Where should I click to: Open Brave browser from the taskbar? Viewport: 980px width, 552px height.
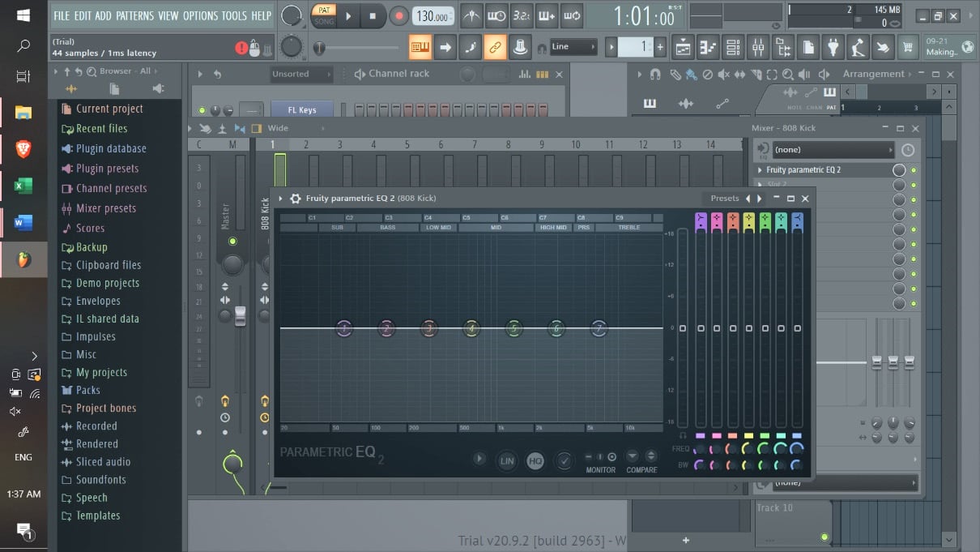pyautogui.click(x=23, y=149)
